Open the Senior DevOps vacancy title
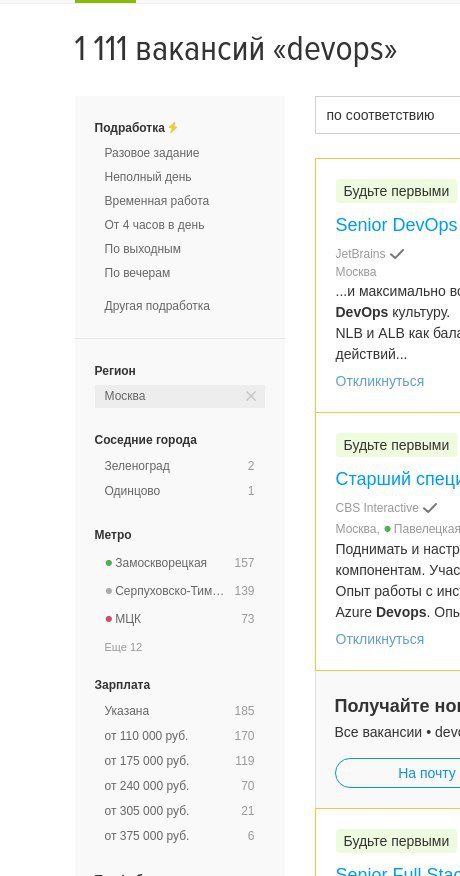The image size is (460, 876). pyautogui.click(x=396, y=225)
